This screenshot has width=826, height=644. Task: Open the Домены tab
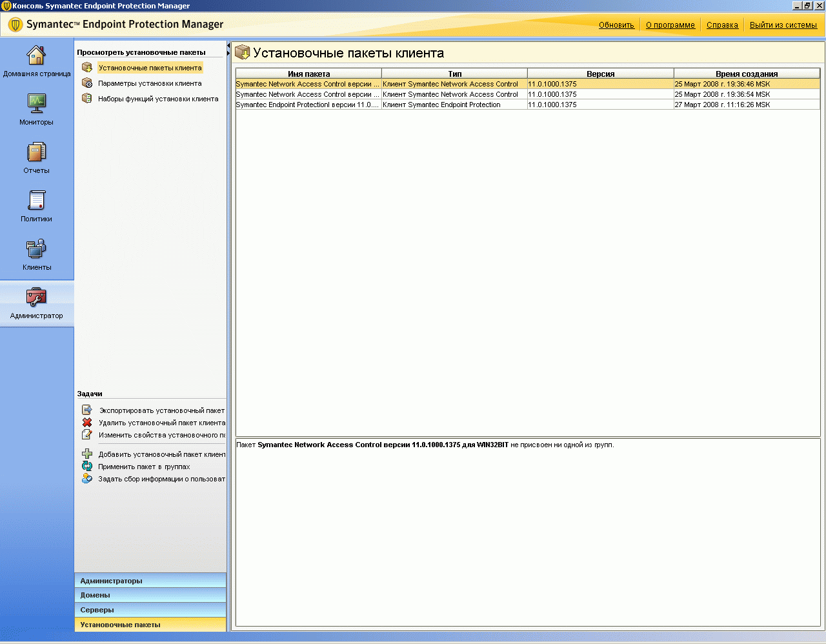[150, 595]
